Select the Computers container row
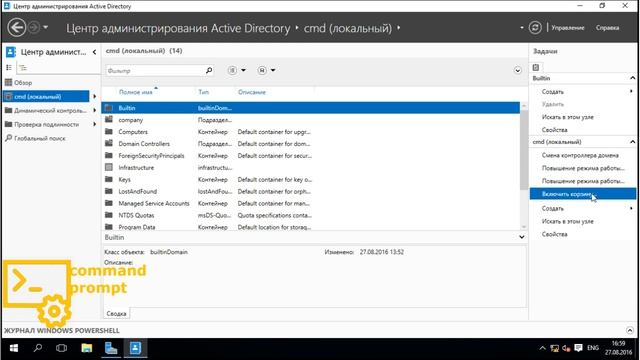 tap(311, 132)
